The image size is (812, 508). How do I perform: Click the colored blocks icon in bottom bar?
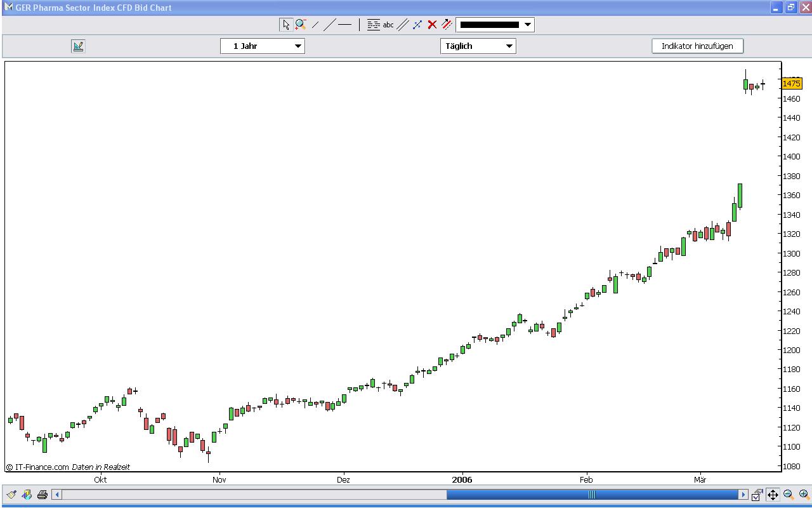point(27,495)
